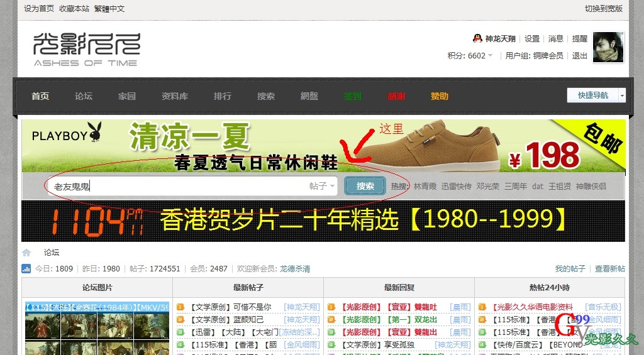This screenshot has width=644, height=355.
Task: Open the user avatar picture
Action: 608,47
